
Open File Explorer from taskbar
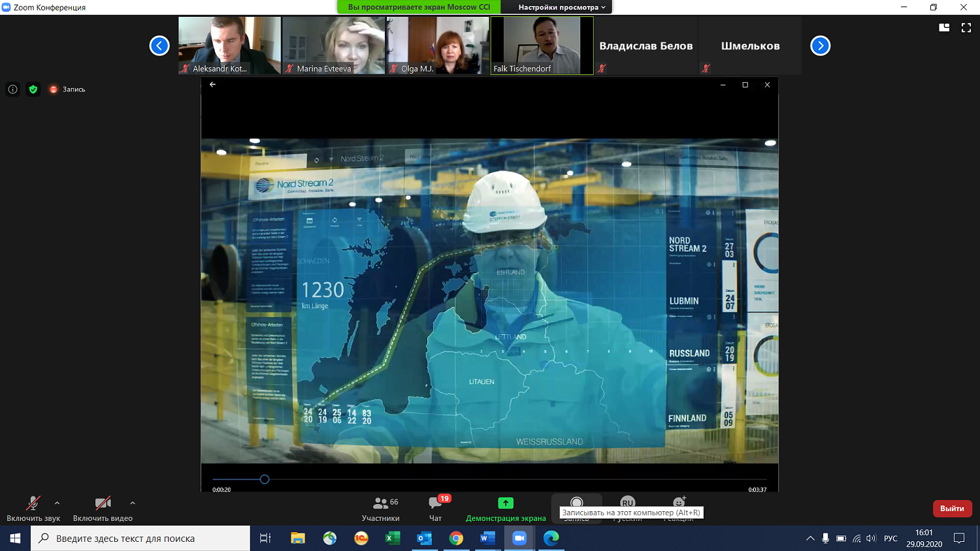[298, 538]
